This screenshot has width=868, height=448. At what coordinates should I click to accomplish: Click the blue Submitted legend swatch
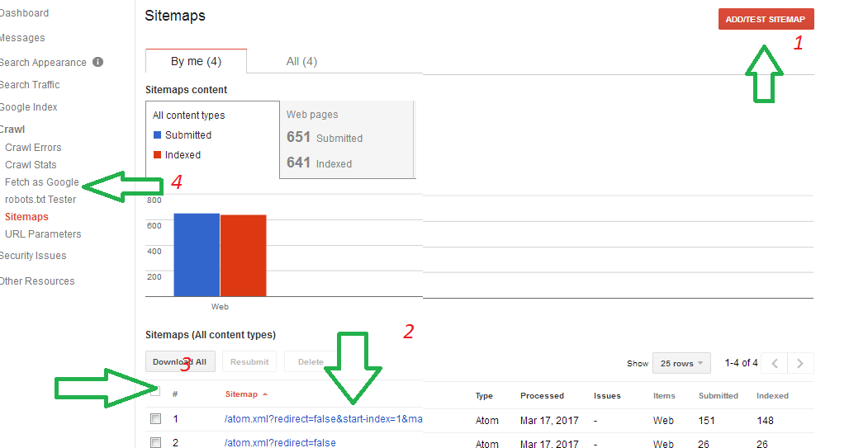click(x=158, y=135)
